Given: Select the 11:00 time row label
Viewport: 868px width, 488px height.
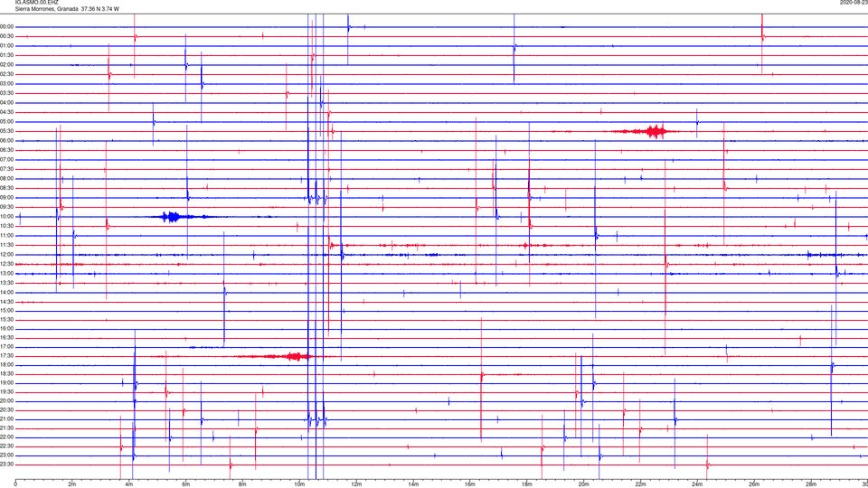Looking at the screenshot, I should pyautogui.click(x=7, y=236).
